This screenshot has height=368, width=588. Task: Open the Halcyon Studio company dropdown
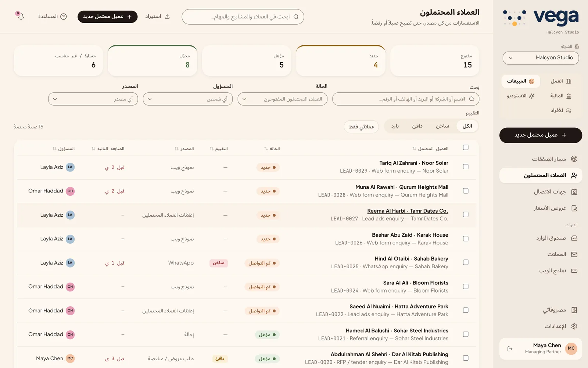tap(541, 58)
